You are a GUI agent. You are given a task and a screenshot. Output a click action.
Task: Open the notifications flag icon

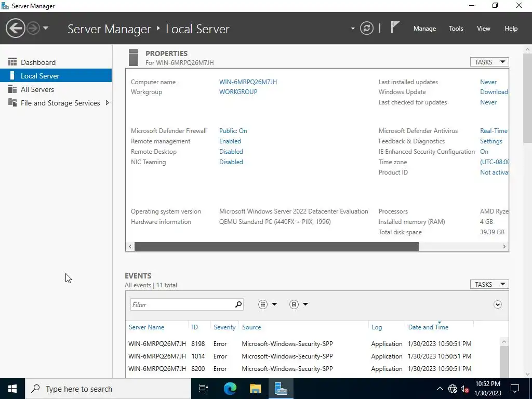tap(395, 27)
